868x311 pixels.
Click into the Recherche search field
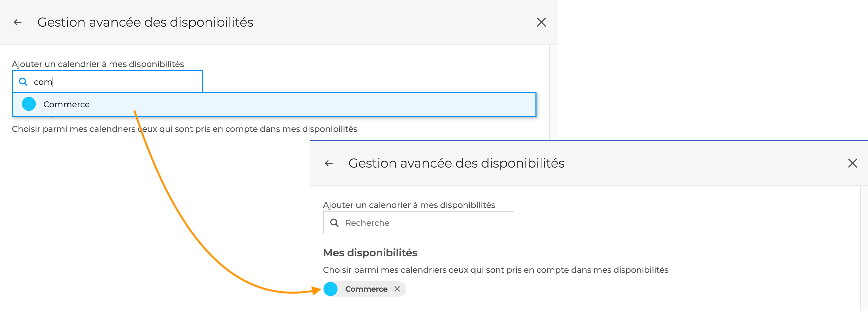tap(418, 223)
